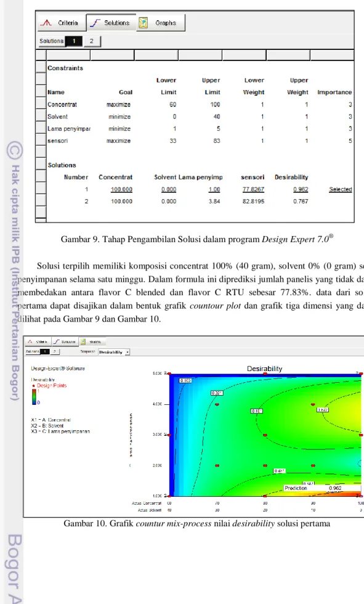Select the 'Concentrat' constraint name cell
This screenshot has height=604, width=364.
point(62,104)
